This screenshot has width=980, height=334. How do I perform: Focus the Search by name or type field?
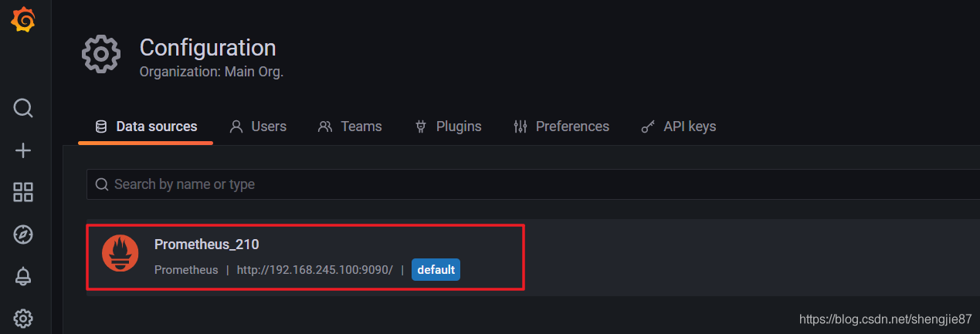(533, 184)
